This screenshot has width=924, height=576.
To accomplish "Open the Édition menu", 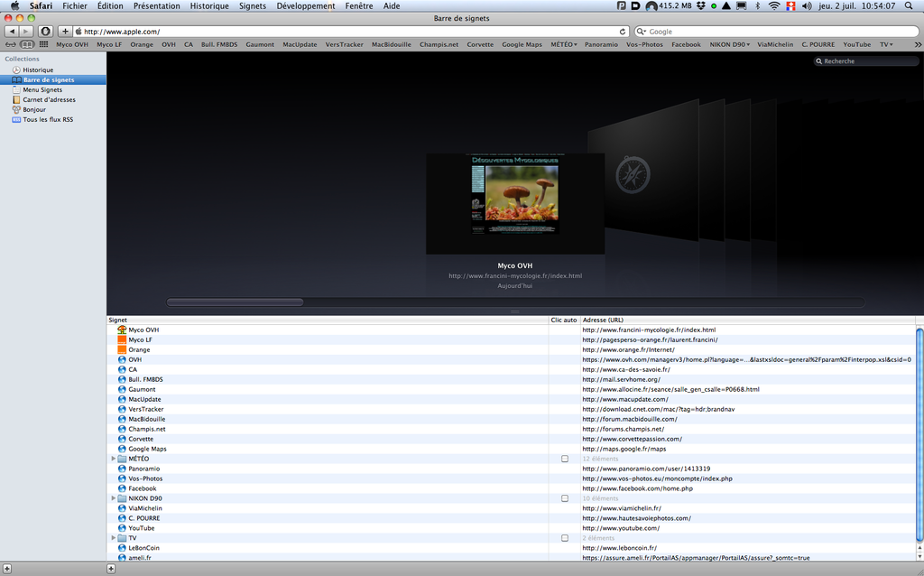I will (x=110, y=6).
